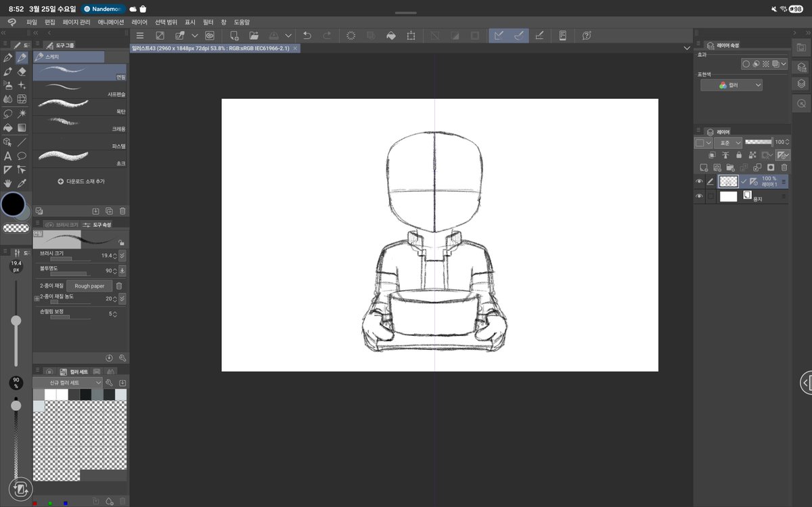
Task: Expand the layer effects dropdown arrow
Action: tap(784, 64)
